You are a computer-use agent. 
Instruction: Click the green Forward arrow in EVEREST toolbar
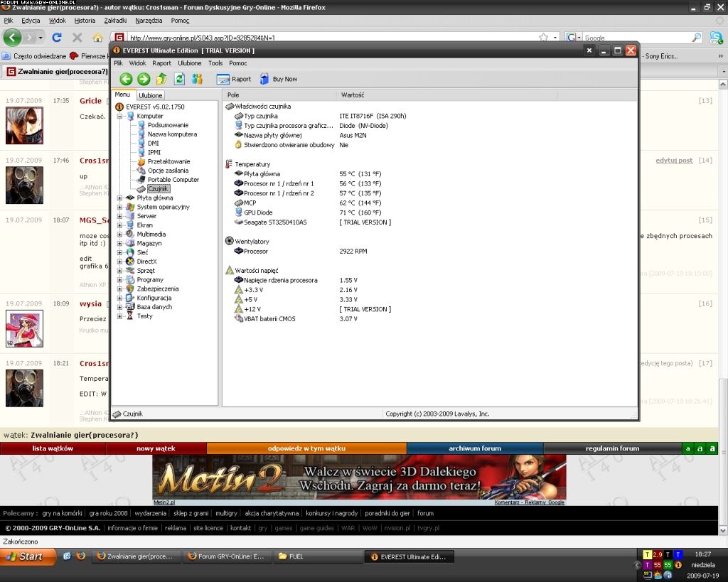coord(144,79)
